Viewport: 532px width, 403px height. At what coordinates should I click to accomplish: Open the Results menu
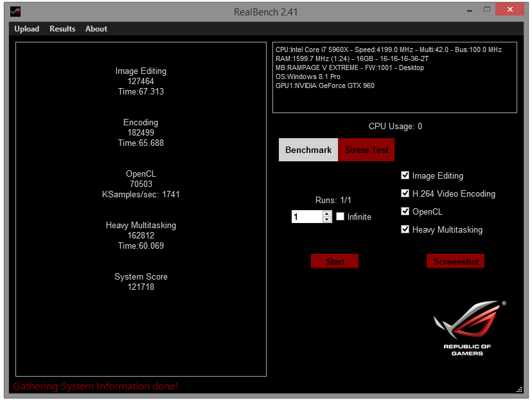[x=62, y=29]
